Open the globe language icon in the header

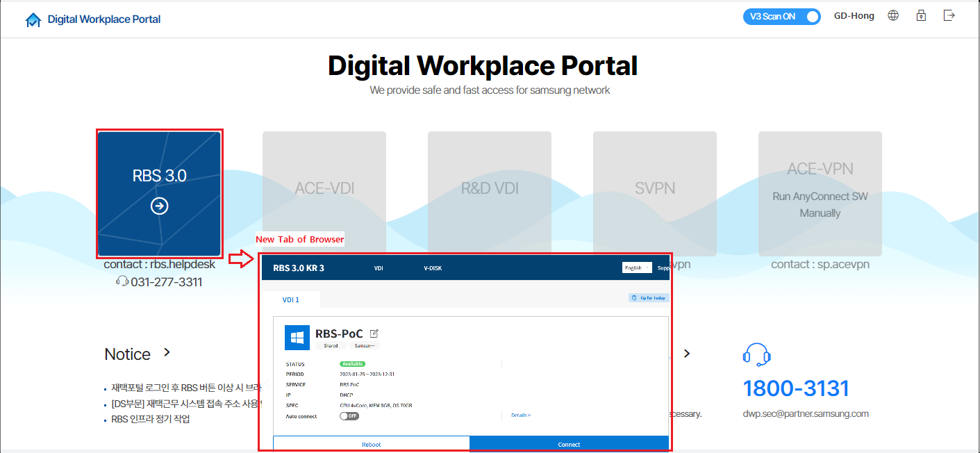tap(892, 15)
